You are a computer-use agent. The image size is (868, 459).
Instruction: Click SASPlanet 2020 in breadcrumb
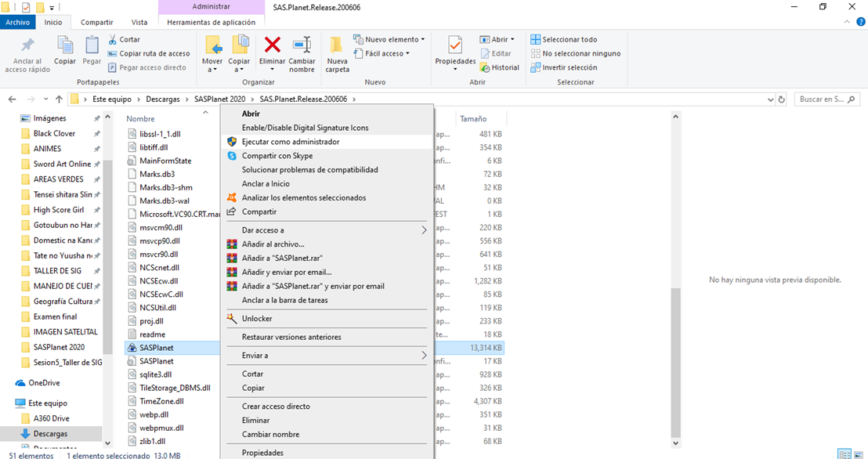click(219, 99)
